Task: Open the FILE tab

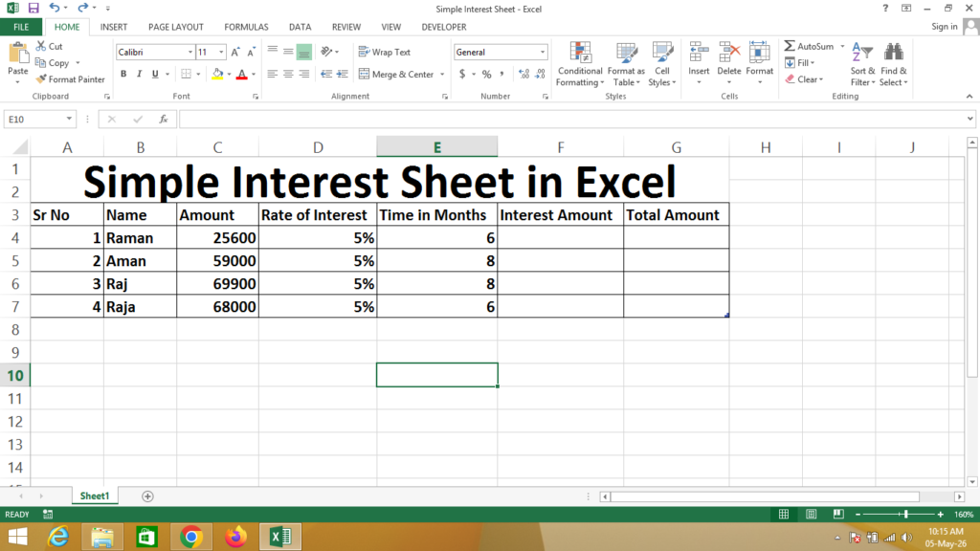Action: coord(21,27)
